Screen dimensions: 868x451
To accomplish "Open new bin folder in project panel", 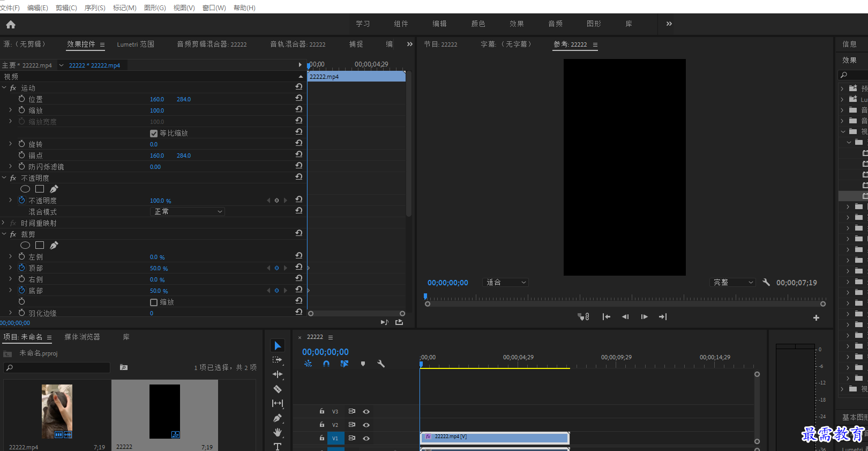I will [x=124, y=367].
